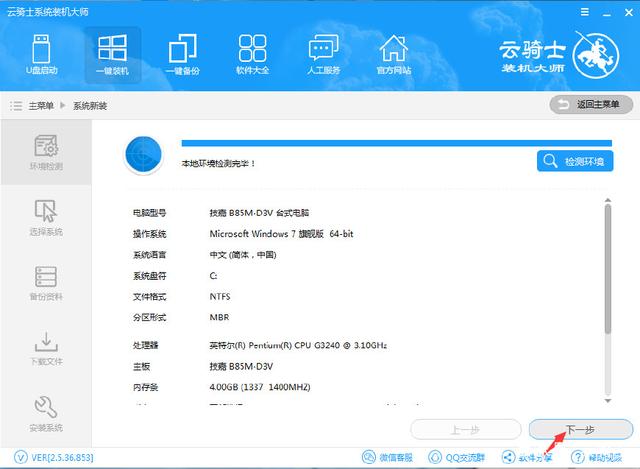Click the 系统盘符 label
Screen dimensions: 640x469
pos(149,276)
